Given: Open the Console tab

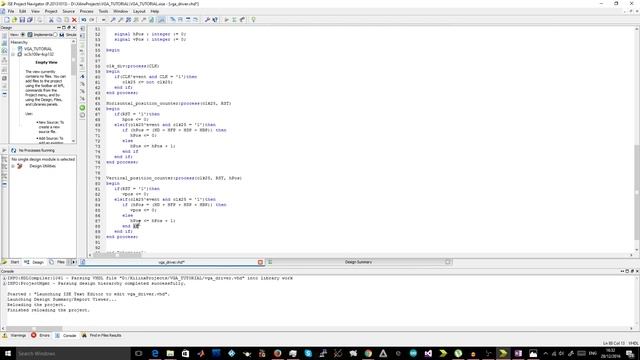Looking at the screenshot, I should (x=66, y=336).
